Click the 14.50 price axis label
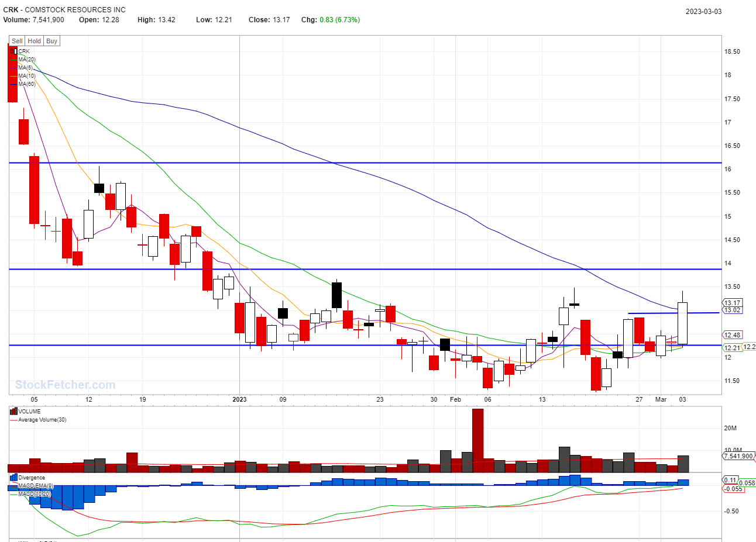Viewport: 756px width, 542px height. [732, 240]
